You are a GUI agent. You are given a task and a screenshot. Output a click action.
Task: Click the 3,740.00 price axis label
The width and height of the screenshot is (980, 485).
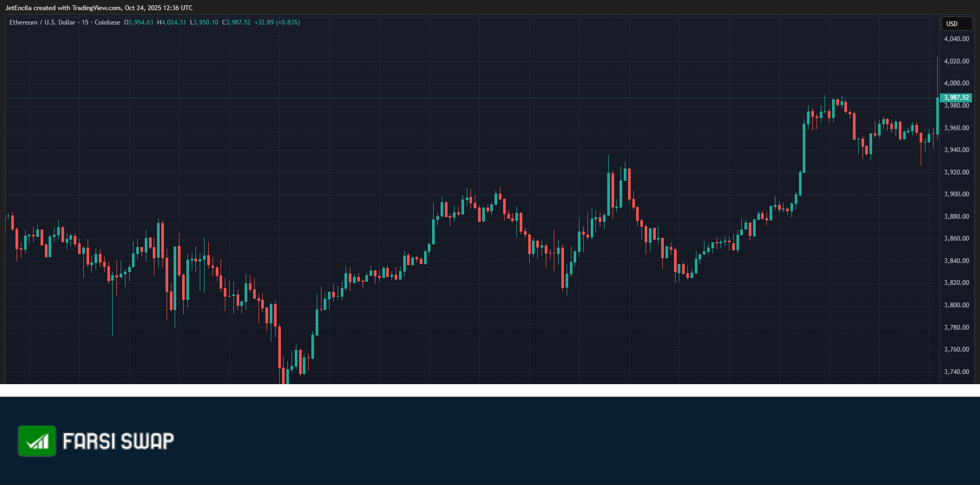pyautogui.click(x=957, y=372)
